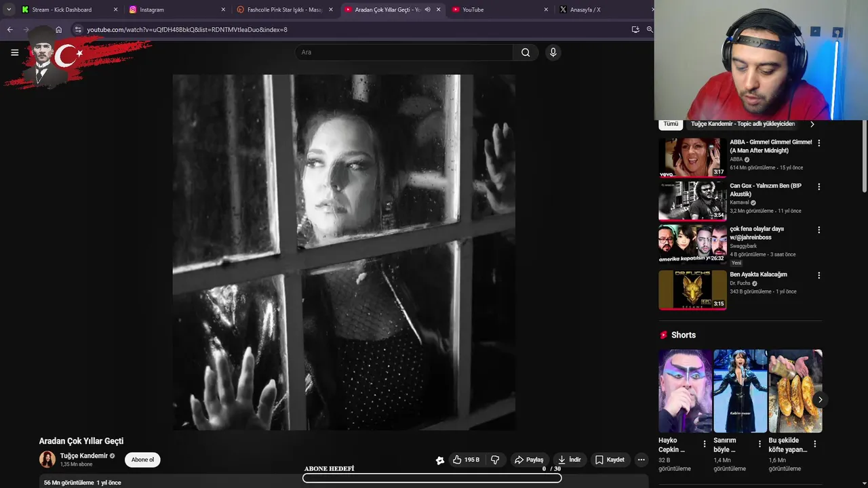Click the zoom magnifier in address bar
The height and width of the screenshot is (488, 868).
650,30
